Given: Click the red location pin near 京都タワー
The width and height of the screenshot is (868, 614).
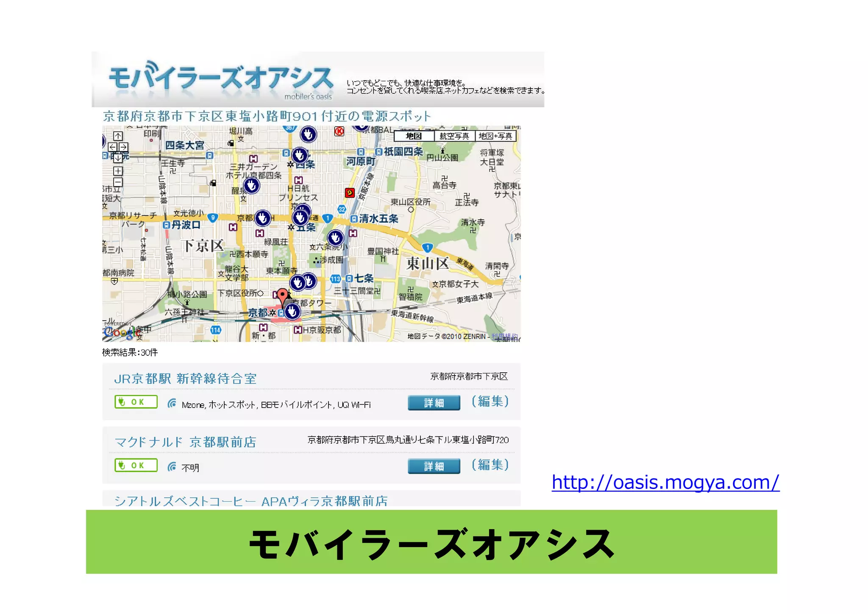Looking at the screenshot, I should [282, 297].
